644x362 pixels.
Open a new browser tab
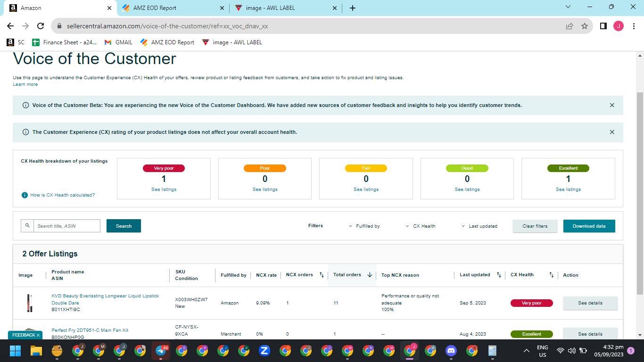click(x=353, y=8)
